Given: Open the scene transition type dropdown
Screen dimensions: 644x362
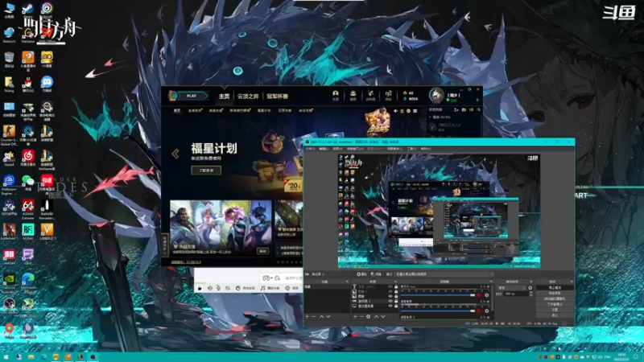Looking at the screenshot, I should [512, 288].
